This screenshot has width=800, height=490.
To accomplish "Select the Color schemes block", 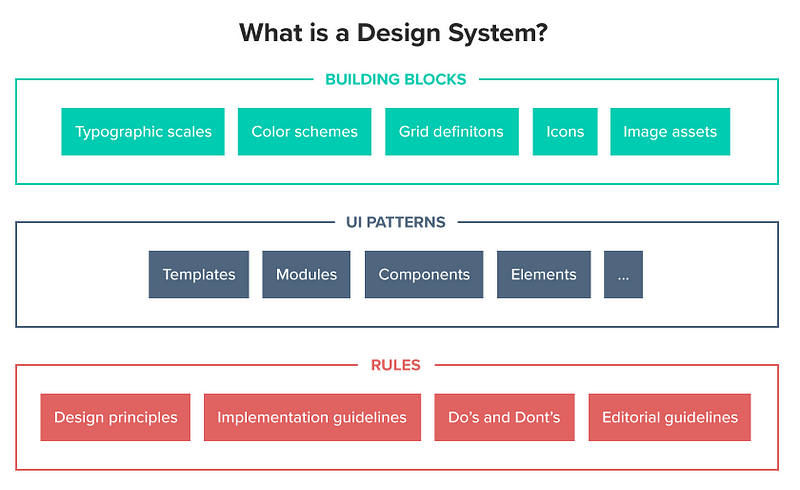I will [x=305, y=132].
